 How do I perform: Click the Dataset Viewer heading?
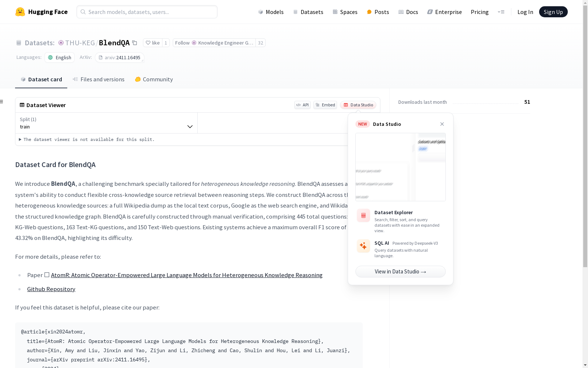click(x=46, y=105)
